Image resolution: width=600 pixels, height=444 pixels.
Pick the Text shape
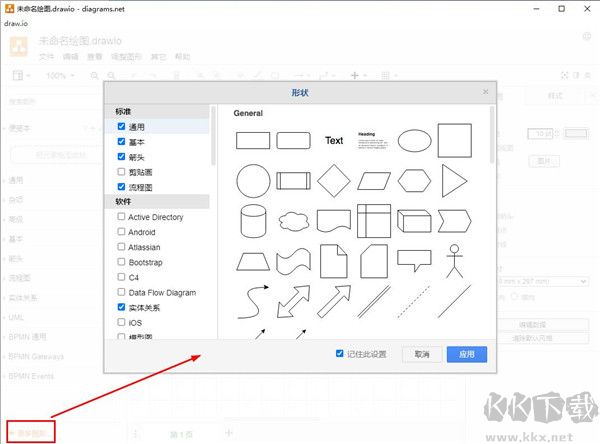coord(334,140)
